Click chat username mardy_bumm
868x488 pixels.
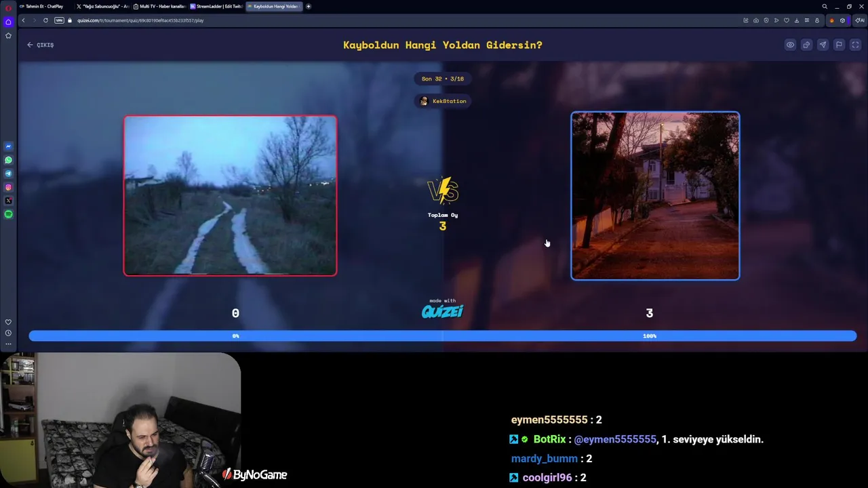(x=545, y=459)
